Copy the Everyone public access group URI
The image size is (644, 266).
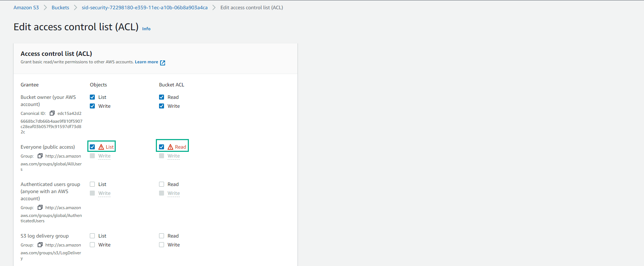pos(40,156)
